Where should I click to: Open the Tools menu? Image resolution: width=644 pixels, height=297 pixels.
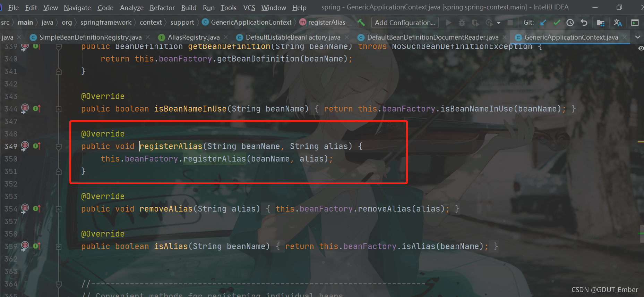point(229,7)
